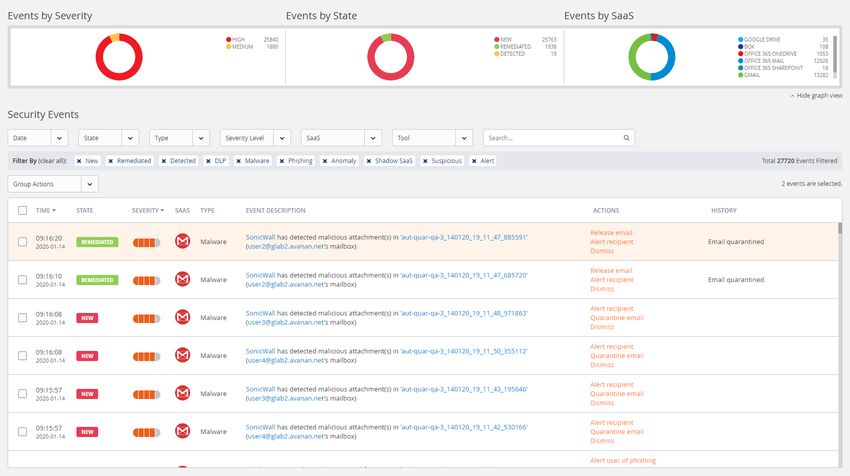The image size is (850, 476).
Task: Click Gmail icon in 09:16:20 event row
Action: [183, 241]
